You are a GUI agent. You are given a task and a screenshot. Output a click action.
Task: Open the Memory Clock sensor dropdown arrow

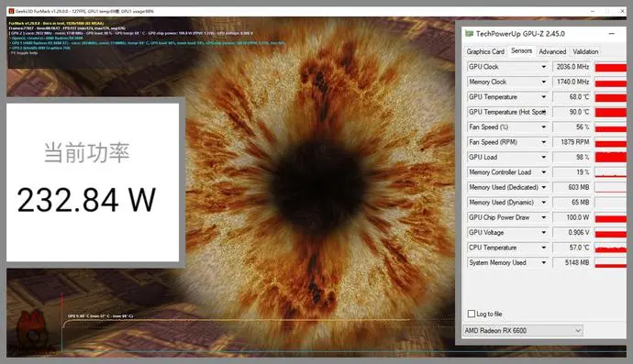(543, 82)
